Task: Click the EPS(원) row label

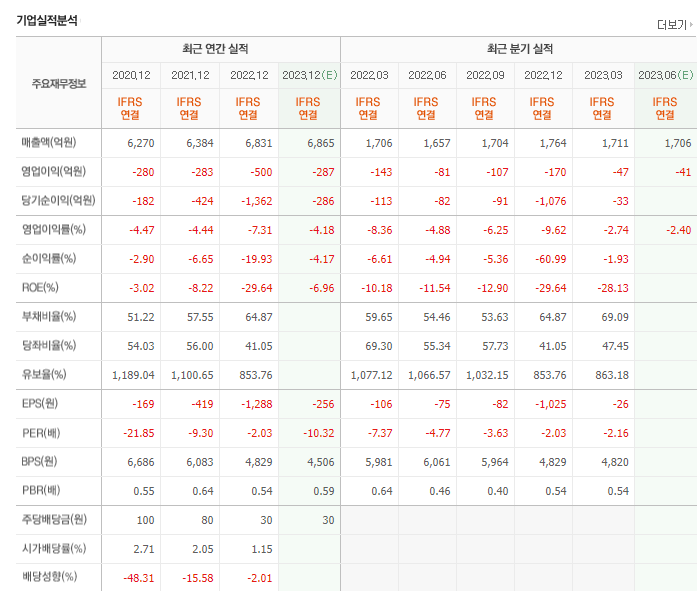Action: [40, 404]
